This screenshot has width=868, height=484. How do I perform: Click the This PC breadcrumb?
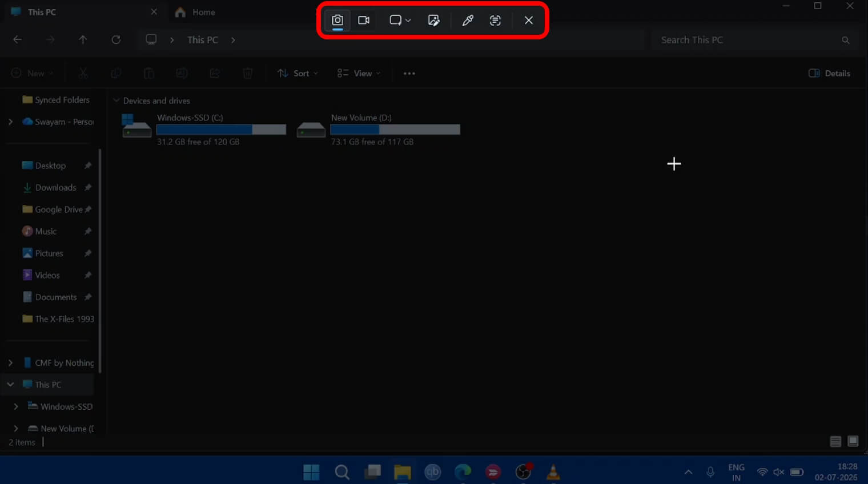pyautogui.click(x=203, y=40)
